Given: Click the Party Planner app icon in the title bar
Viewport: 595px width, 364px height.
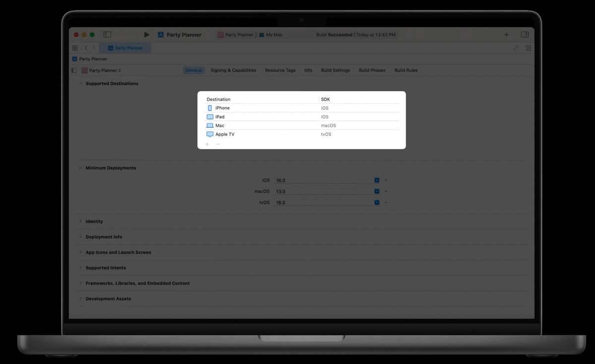Looking at the screenshot, I should coord(161,35).
